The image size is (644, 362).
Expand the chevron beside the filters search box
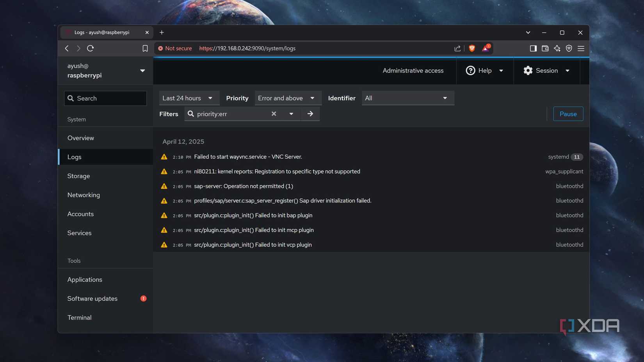tap(291, 114)
